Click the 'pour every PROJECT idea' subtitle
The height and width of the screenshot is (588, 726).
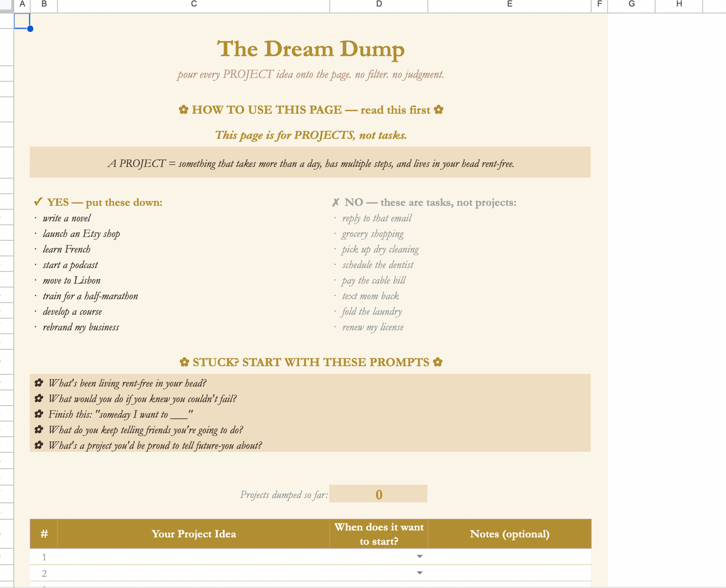pyautogui.click(x=310, y=75)
